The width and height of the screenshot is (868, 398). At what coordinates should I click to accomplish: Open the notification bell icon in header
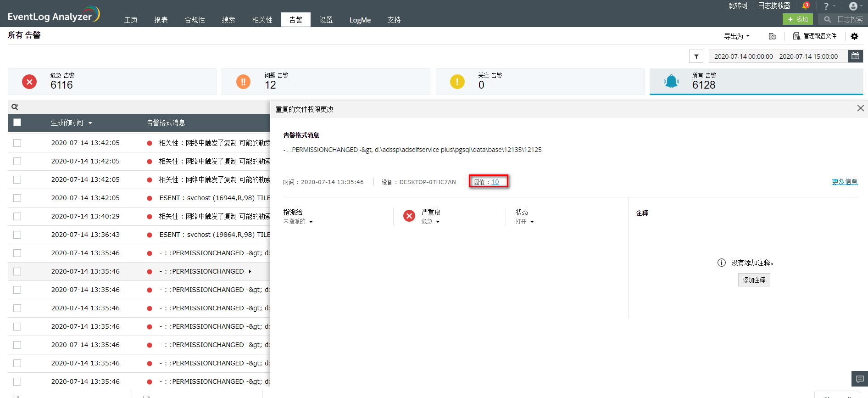point(805,6)
